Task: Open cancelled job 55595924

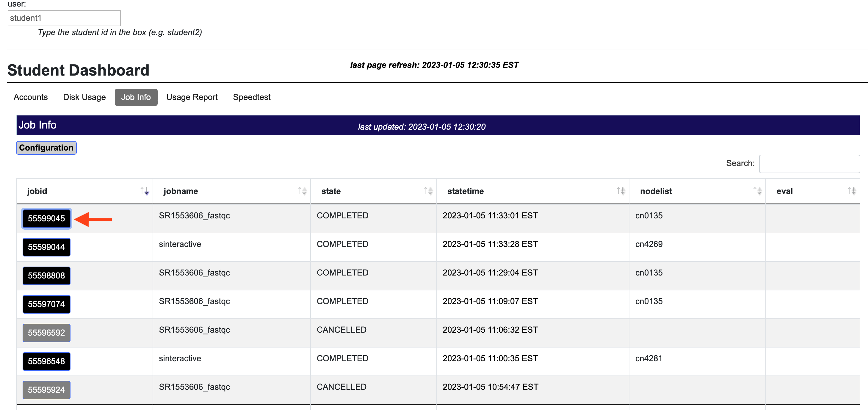Action: pos(46,390)
